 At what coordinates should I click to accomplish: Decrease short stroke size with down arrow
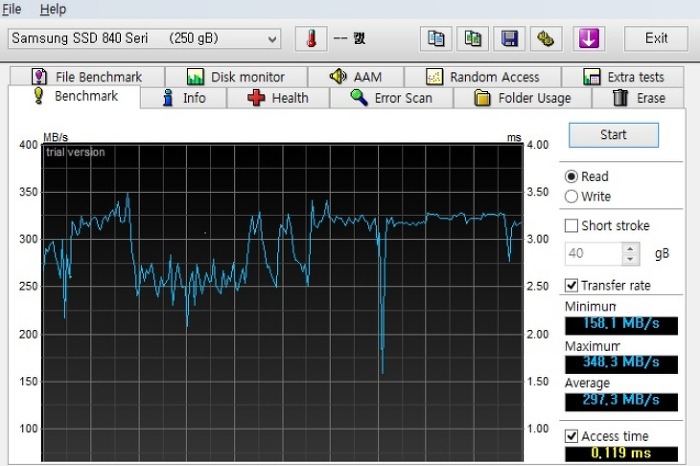click(630, 259)
